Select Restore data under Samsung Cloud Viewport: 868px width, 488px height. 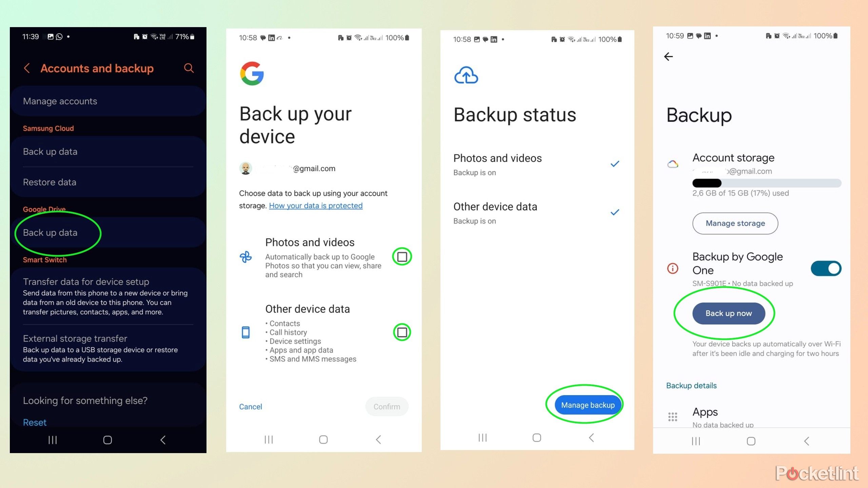click(49, 182)
